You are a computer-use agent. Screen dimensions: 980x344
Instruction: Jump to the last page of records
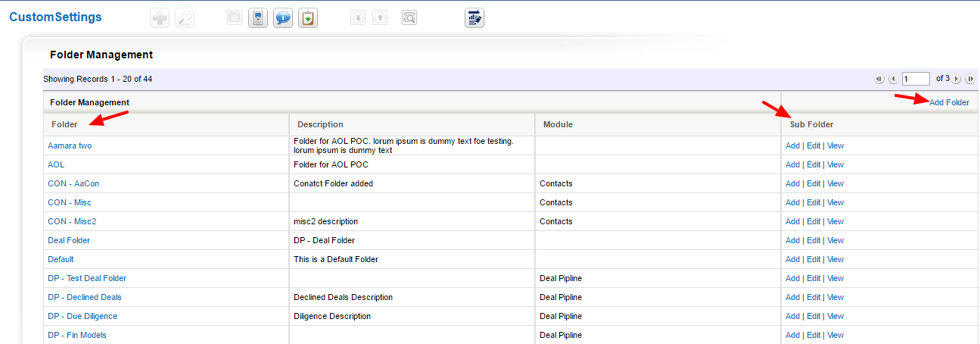click(969, 79)
